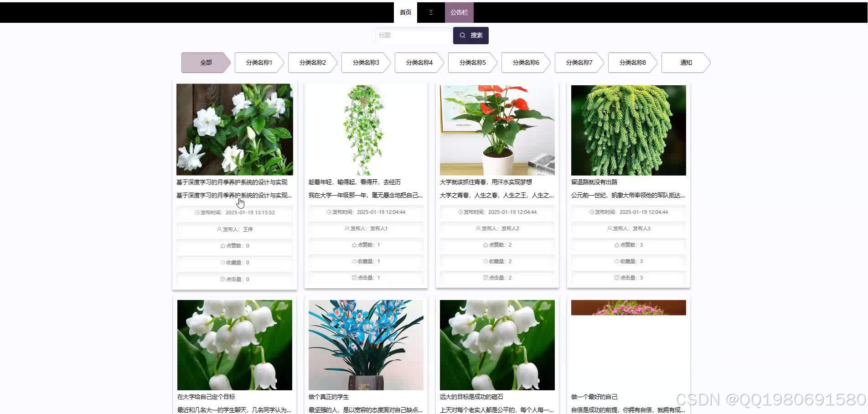Select the 首页 menu item

pos(405,12)
